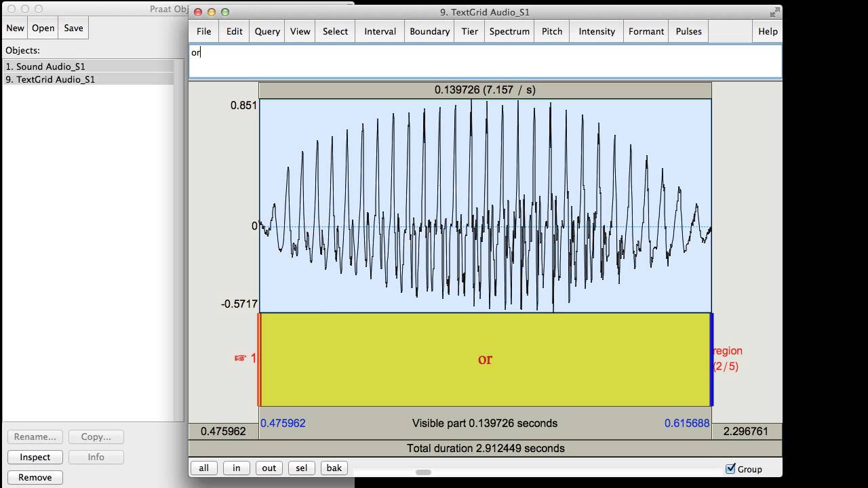Play the total duration 2.912449 seconds bar
The height and width of the screenshot is (488, 868).
(485, 448)
